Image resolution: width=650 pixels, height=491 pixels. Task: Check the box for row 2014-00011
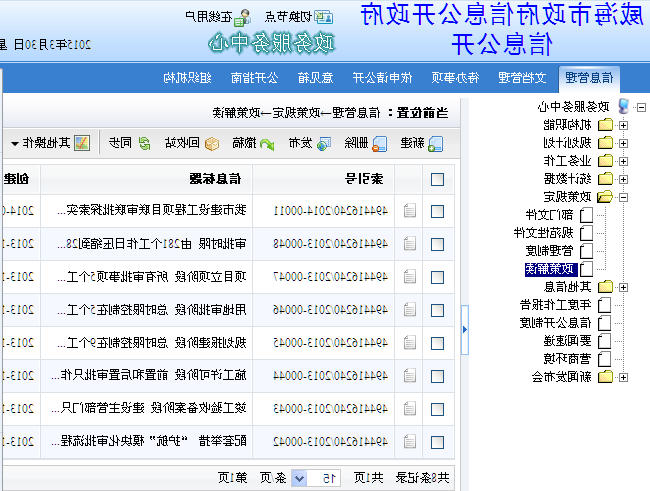click(437, 211)
